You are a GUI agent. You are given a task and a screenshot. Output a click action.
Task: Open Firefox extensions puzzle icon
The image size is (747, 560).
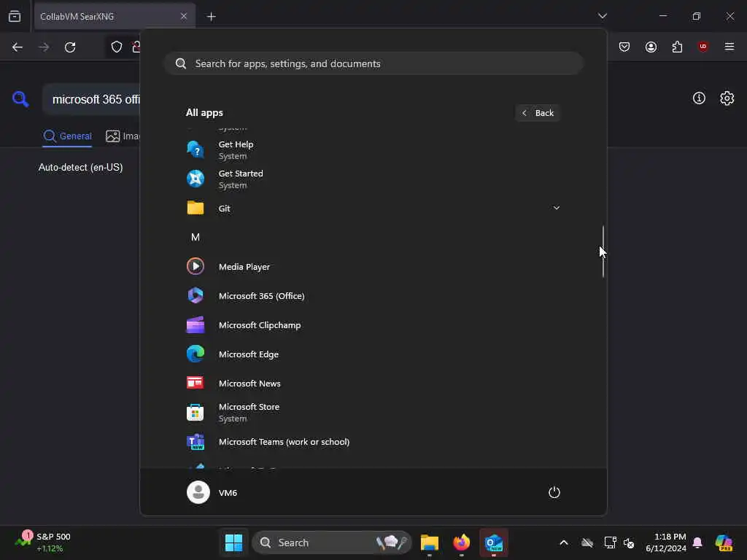(677, 47)
